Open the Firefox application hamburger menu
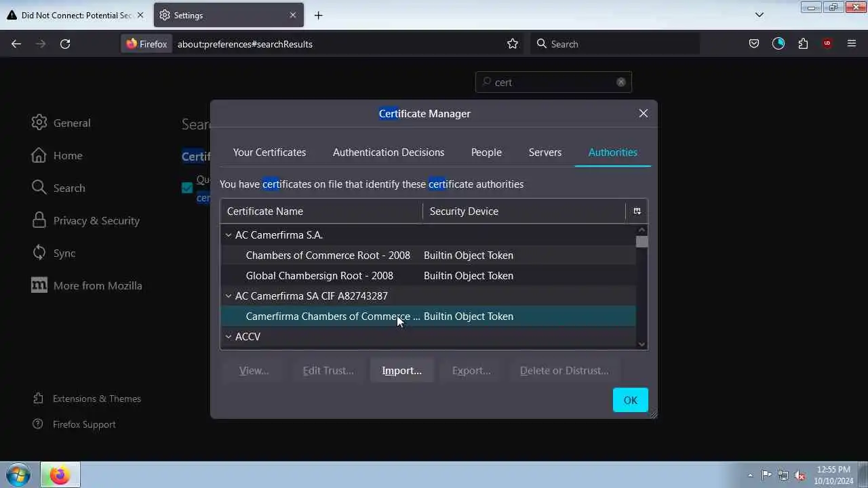 coord(852,44)
